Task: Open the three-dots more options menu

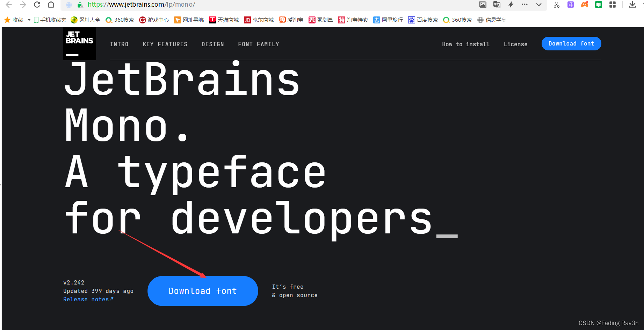Action: tap(524, 5)
